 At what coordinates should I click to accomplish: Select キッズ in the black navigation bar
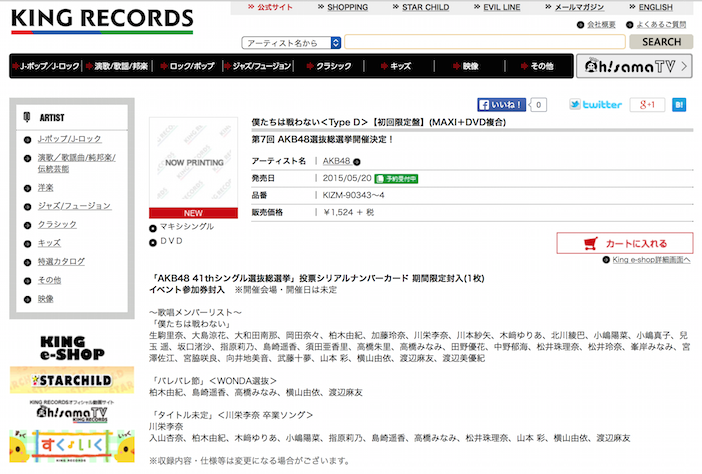(x=396, y=66)
